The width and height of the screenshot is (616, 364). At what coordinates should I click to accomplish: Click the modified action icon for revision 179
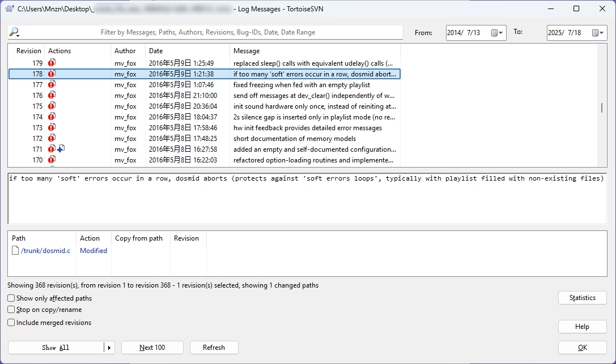tap(52, 63)
